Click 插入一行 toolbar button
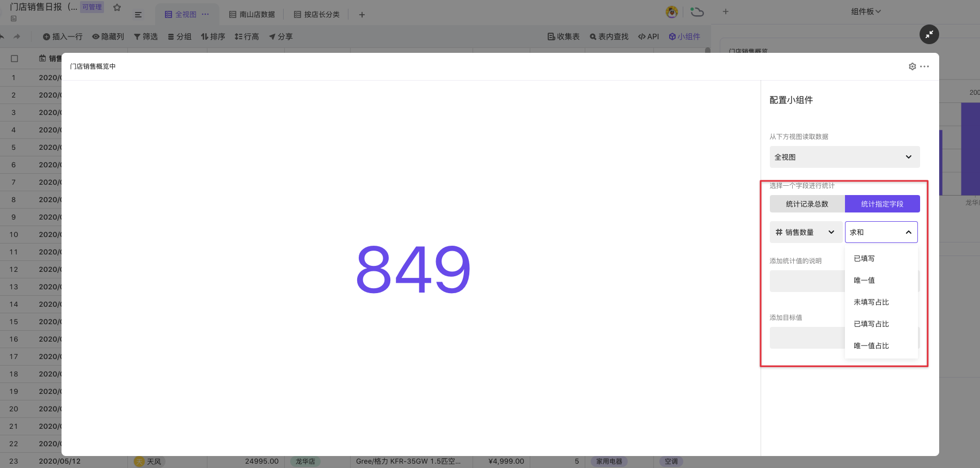This screenshot has height=468, width=980. coord(63,37)
